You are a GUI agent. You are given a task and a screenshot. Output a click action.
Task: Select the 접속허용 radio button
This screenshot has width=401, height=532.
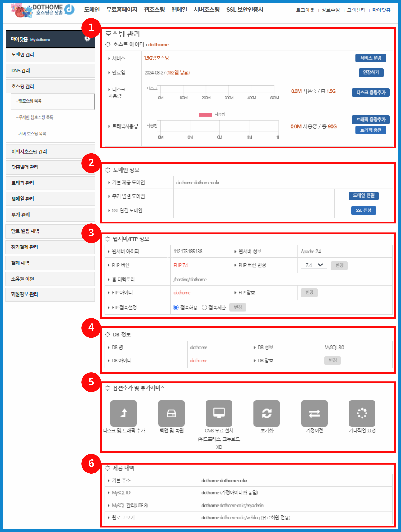click(176, 307)
